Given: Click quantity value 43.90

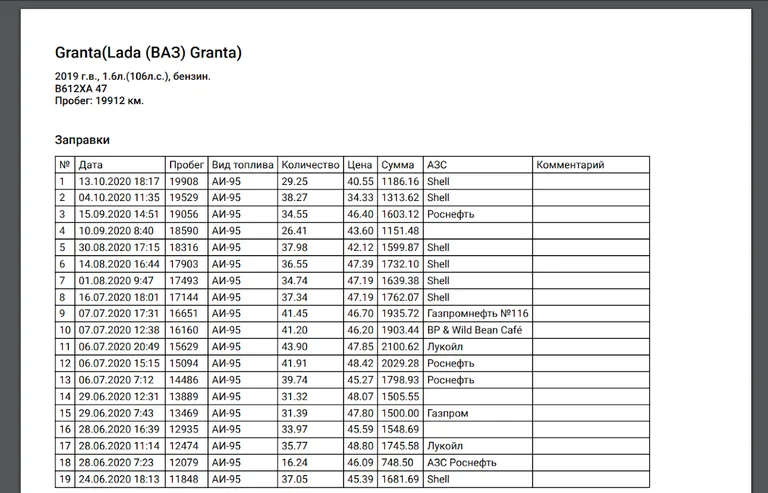Looking at the screenshot, I should point(294,347).
